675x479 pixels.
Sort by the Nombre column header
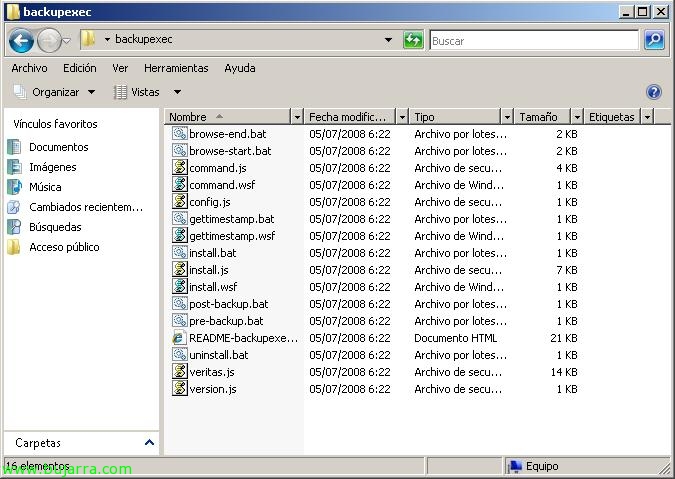[x=228, y=117]
